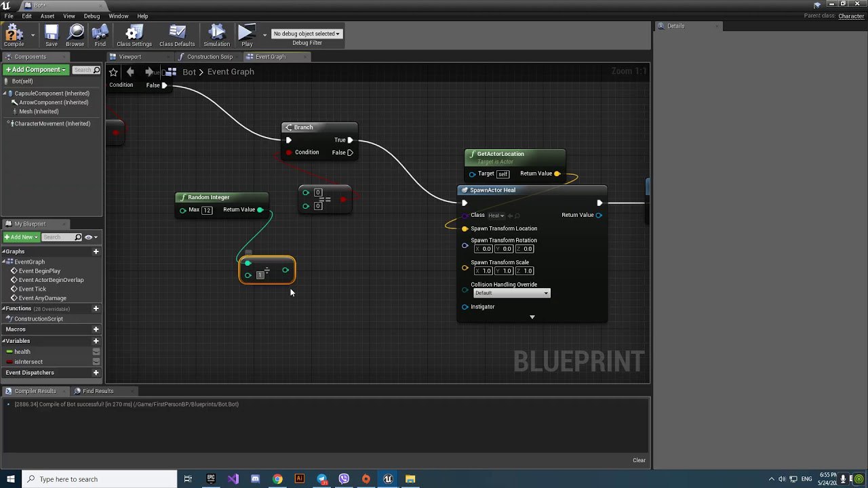Toggle health variable editable eye
The height and width of the screenshot is (488, 868).
point(96,352)
